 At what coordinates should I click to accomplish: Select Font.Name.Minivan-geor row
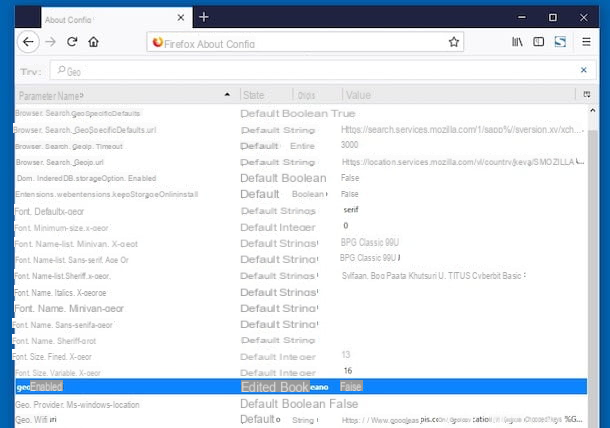coord(301,309)
